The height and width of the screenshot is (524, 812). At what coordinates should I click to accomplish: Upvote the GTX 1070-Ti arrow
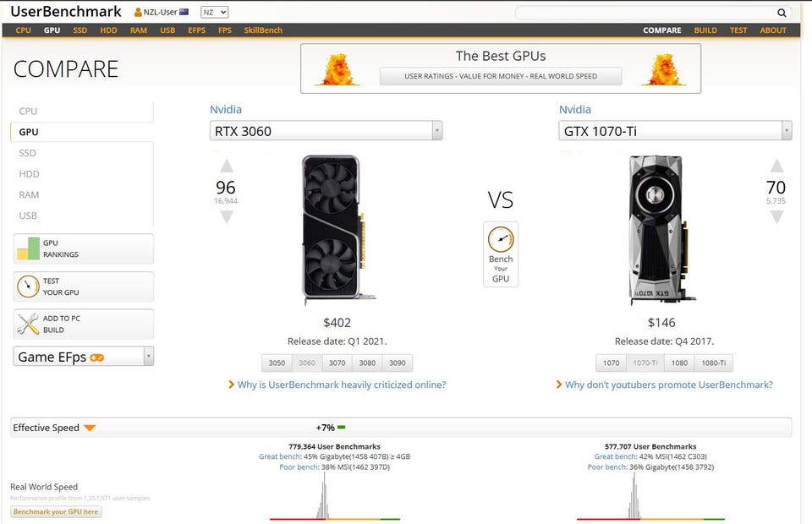coord(776,166)
